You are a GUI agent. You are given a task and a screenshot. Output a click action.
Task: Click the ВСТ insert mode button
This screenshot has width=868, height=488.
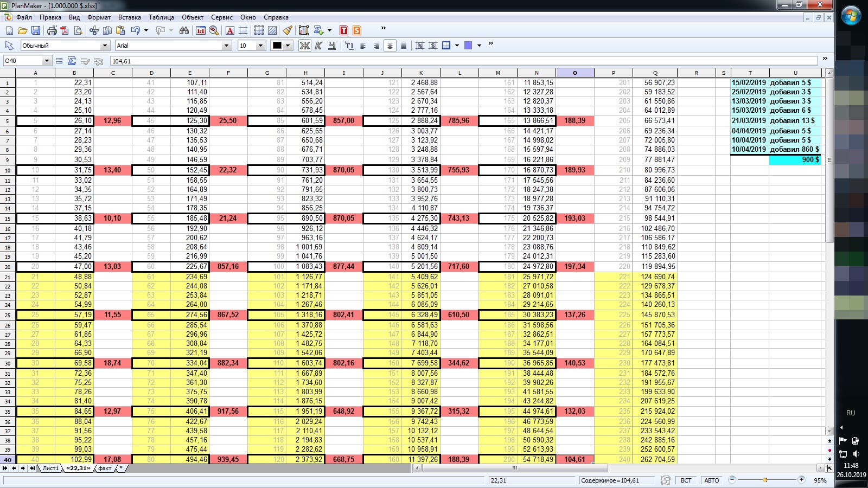pos(686,480)
